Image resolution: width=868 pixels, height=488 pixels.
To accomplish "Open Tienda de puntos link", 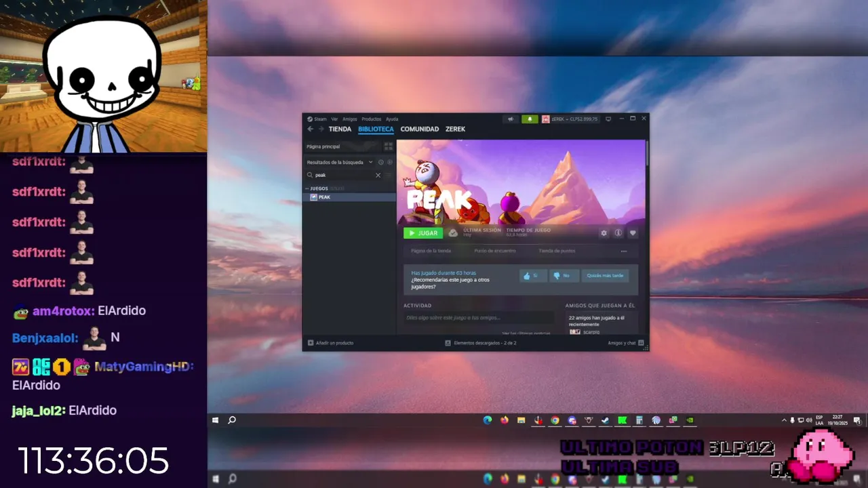I will coord(557,251).
